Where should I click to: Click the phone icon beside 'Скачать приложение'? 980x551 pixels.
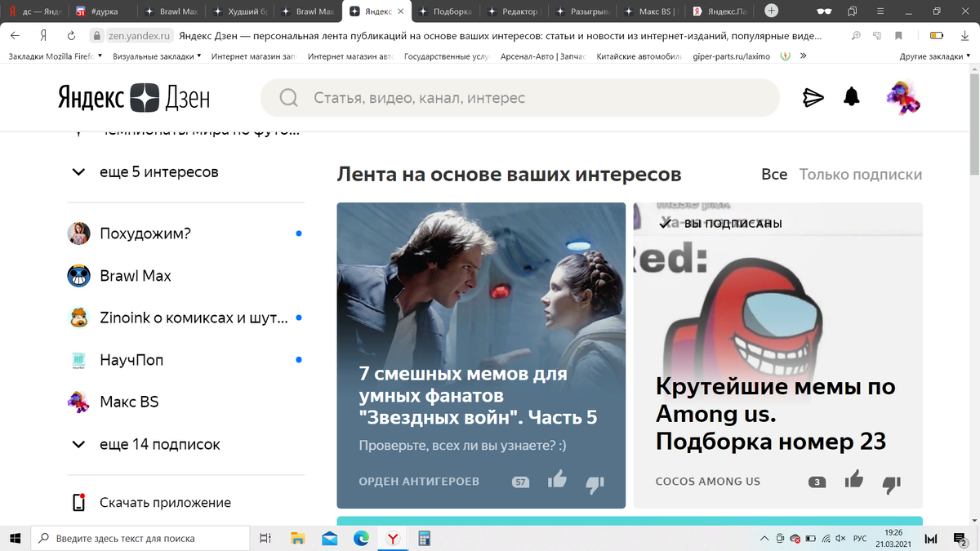pos(78,503)
